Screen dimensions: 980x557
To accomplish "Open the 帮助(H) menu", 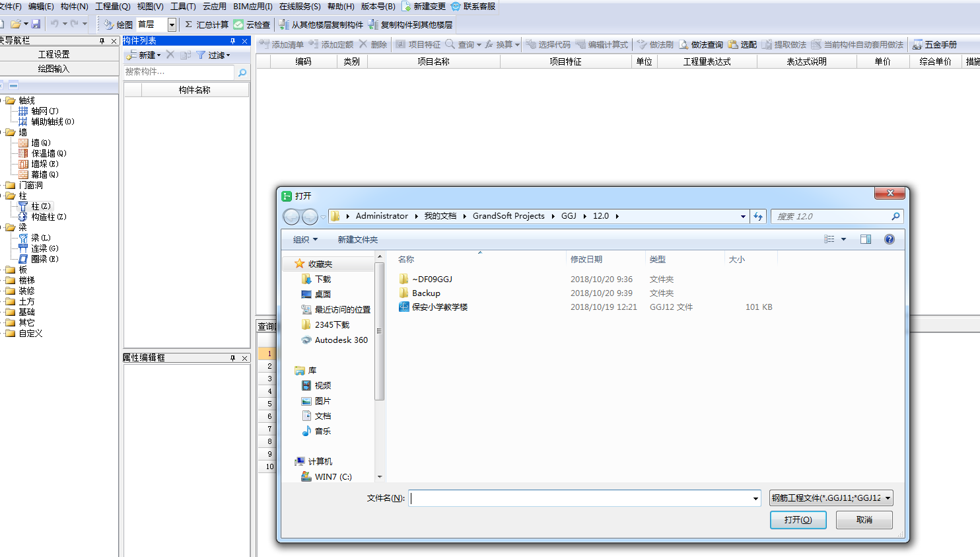I will [341, 6].
